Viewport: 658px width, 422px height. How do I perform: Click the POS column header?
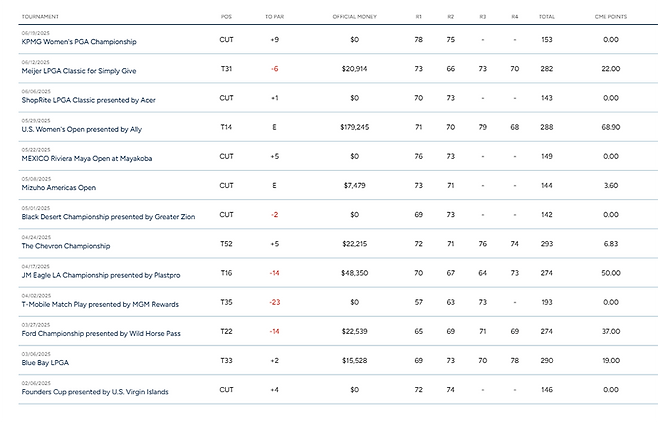[x=226, y=17]
